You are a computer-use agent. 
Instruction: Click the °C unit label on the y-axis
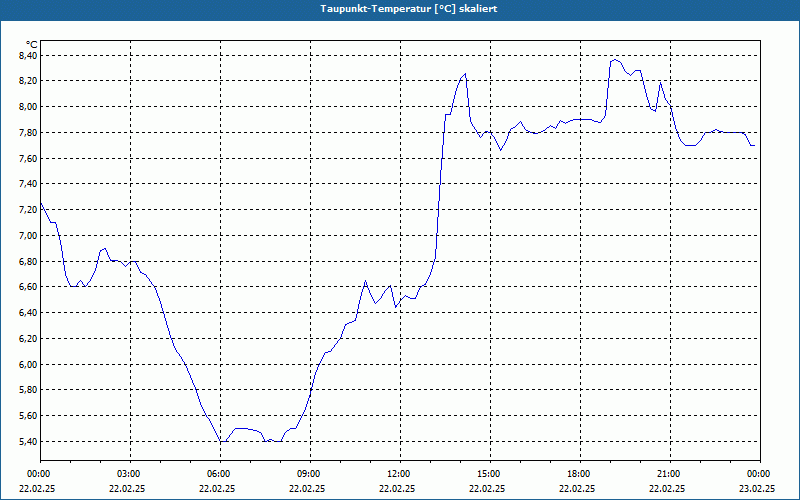point(31,45)
